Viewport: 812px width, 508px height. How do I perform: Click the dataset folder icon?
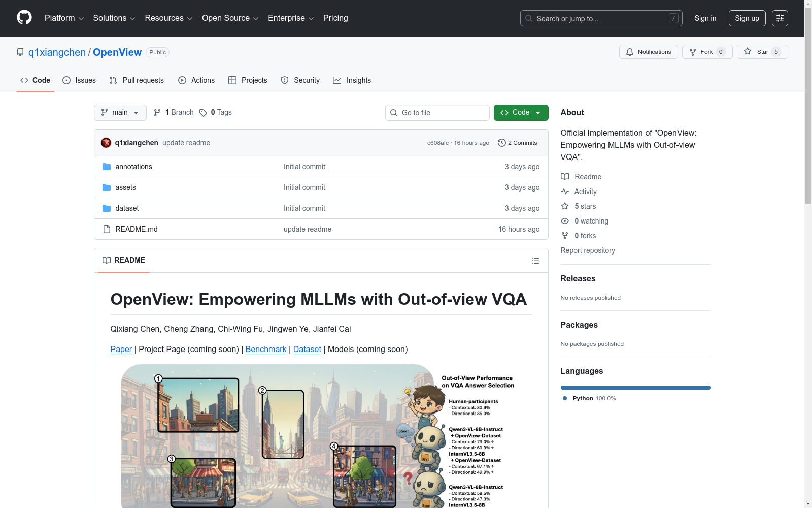coord(107,208)
